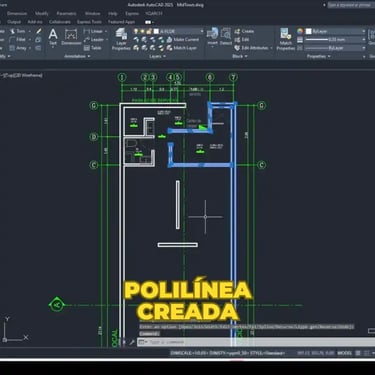The image size is (375, 375).
Task: Expand the Annotation panel flyout
Action: coord(77,56)
